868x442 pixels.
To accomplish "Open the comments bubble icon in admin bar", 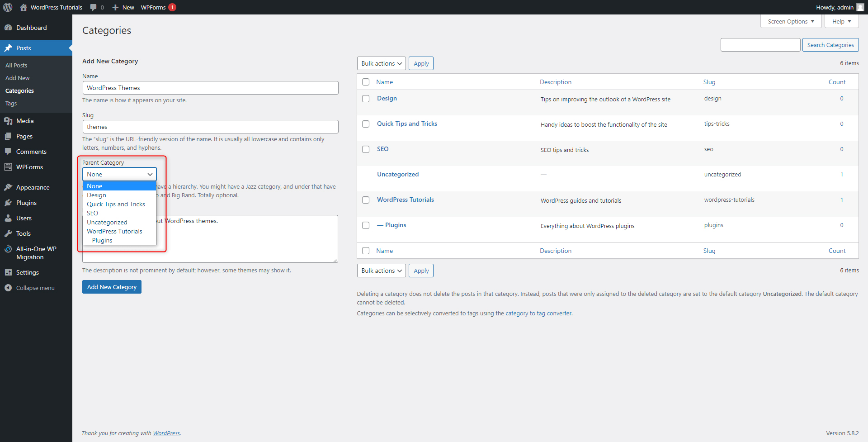I will [93, 7].
